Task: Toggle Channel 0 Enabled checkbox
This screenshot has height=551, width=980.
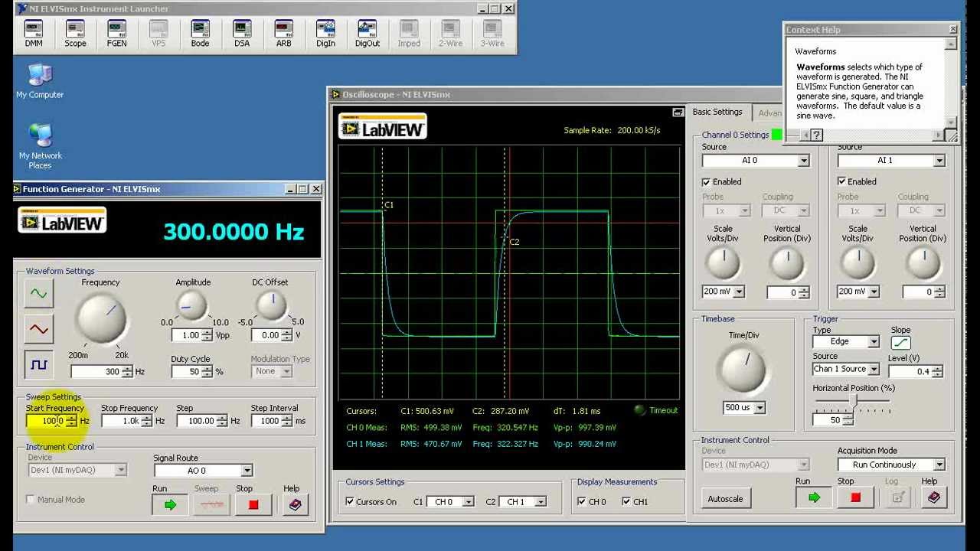Action: 706,182
